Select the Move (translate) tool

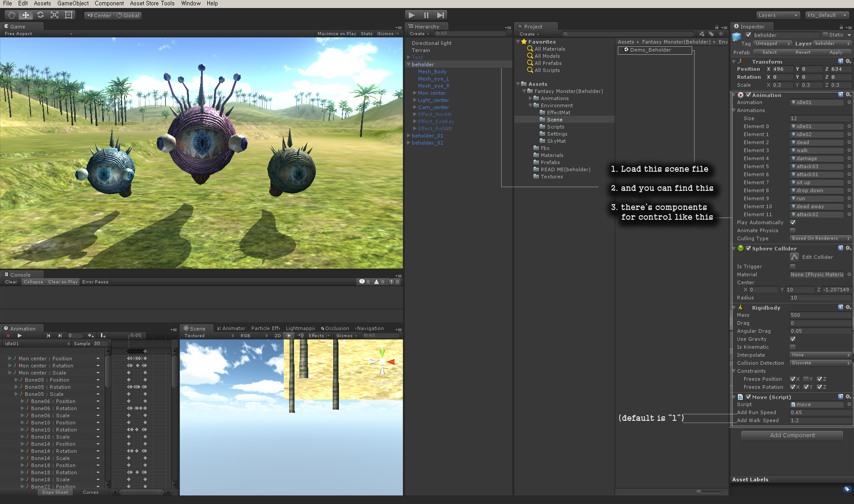(26, 15)
